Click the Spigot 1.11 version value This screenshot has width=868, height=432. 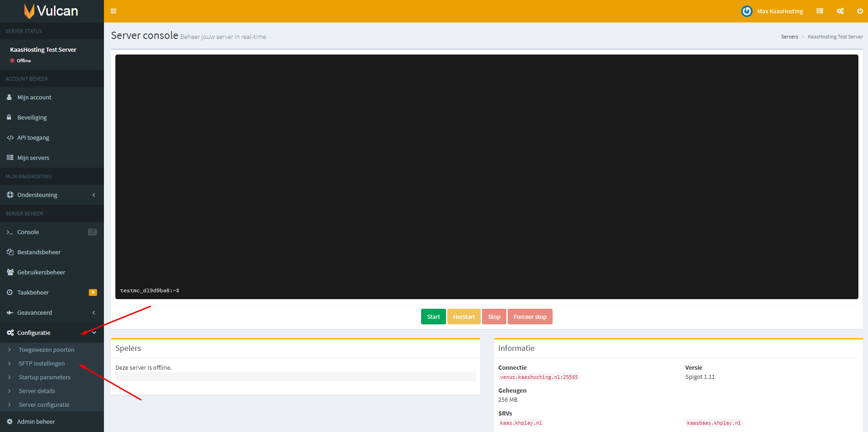click(700, 377)
